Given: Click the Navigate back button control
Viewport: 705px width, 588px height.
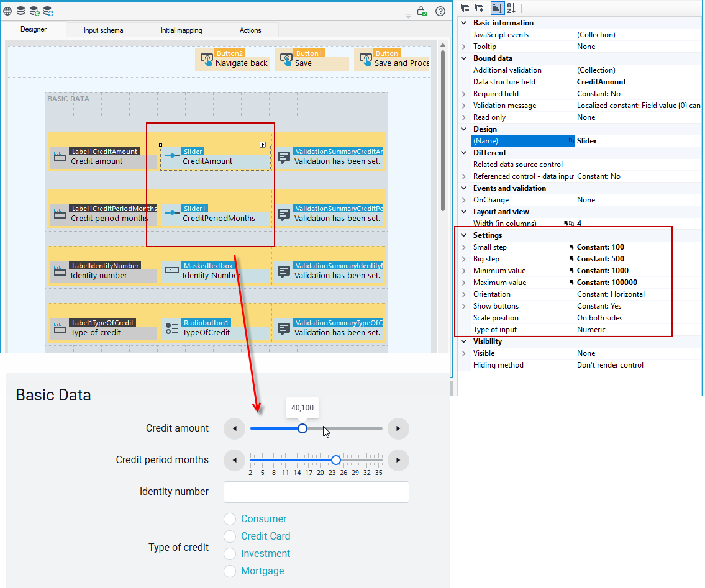Looking at the screenshot, I should coord(232,60).
